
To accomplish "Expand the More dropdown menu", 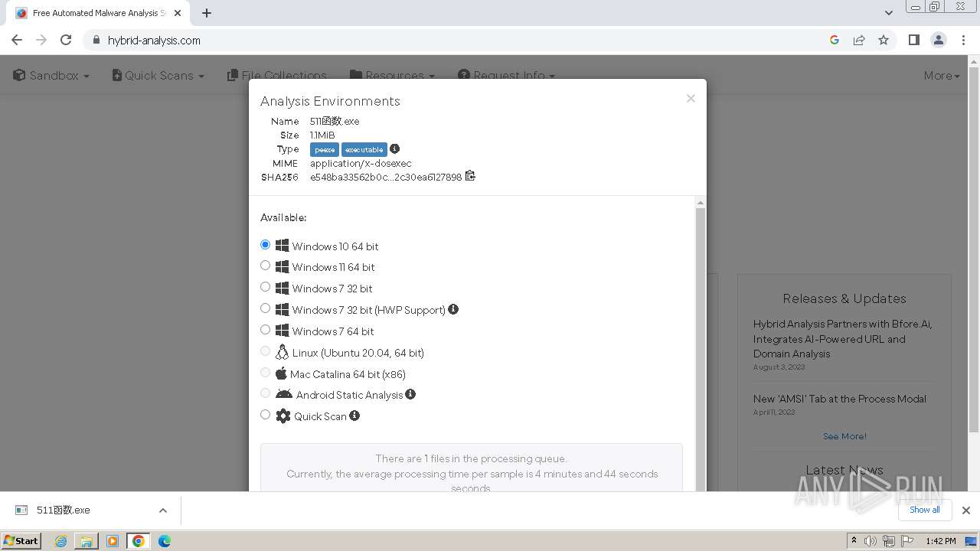I will pos(942,75).
